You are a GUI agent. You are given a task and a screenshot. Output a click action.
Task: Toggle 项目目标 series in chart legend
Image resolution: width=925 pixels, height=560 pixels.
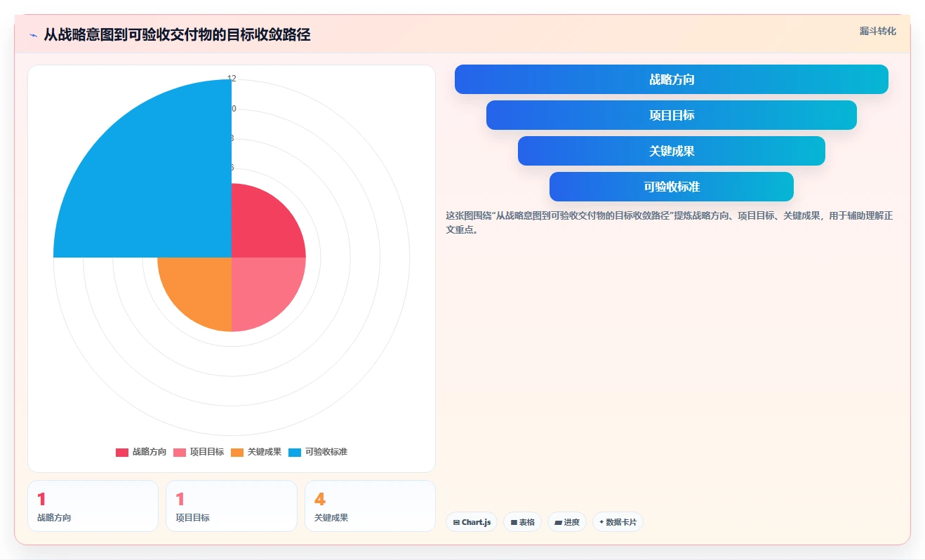[x=199, y=452]
